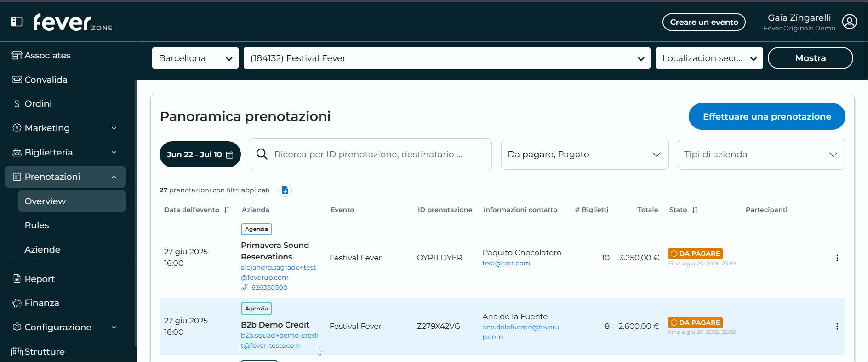Viewport: 868px width, 362px height.
Task: Click the DA PAGARE badge for Z279X42VG
Action: click(x=695, y=322)
